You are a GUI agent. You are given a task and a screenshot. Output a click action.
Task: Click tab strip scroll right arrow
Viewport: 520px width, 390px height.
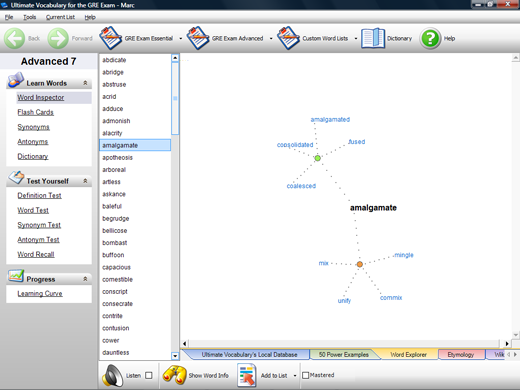(515, 354)
